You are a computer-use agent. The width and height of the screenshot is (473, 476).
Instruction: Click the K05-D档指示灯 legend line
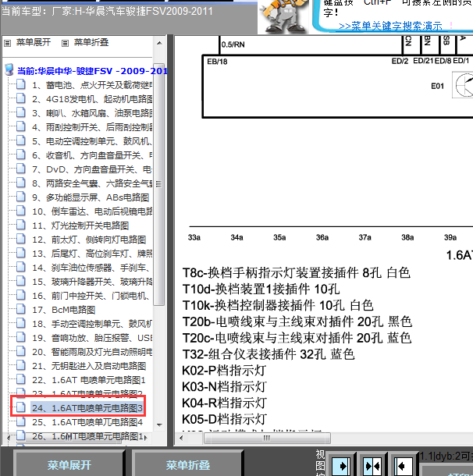pos(224,419)
